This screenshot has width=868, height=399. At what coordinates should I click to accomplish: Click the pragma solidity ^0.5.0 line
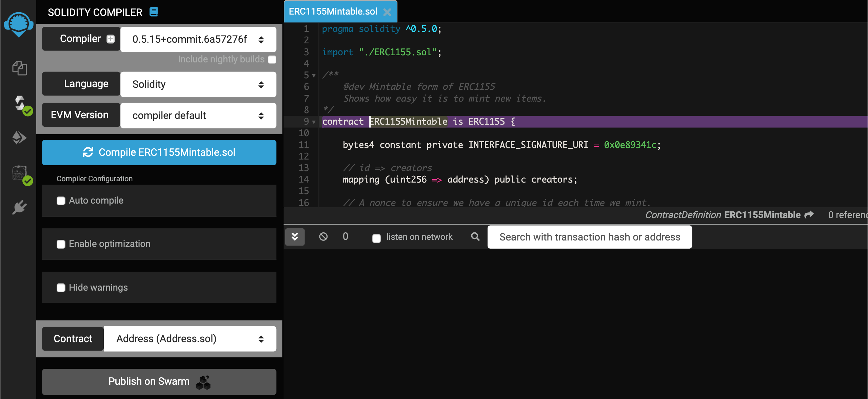click(x=382, y=29)
